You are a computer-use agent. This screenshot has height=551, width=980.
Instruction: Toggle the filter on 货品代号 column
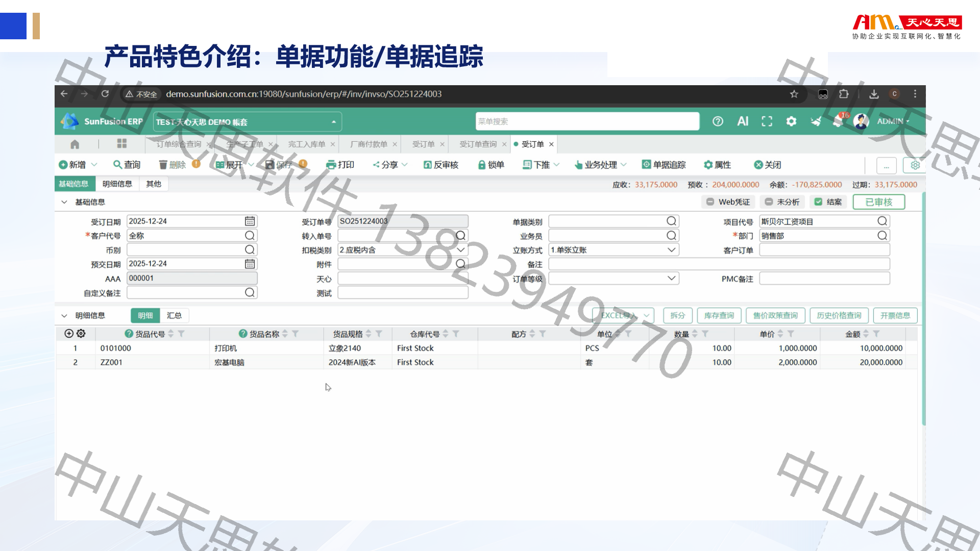[181, 334]
